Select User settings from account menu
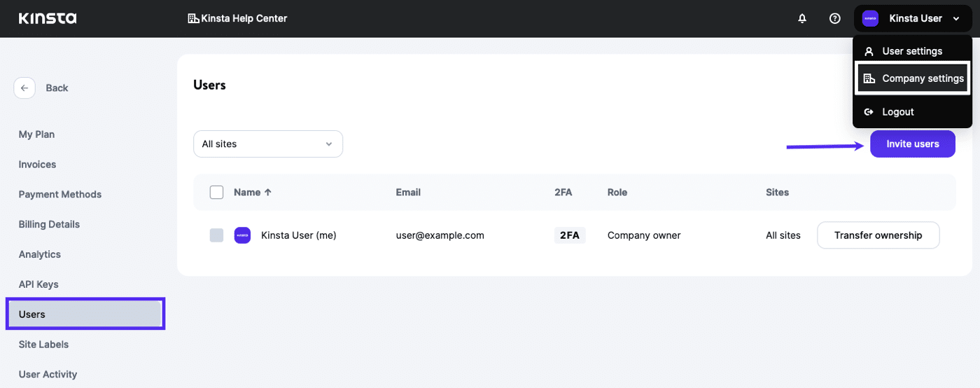Image resolution: width=980 pixels, height=388 pixels. click(912, 51)
